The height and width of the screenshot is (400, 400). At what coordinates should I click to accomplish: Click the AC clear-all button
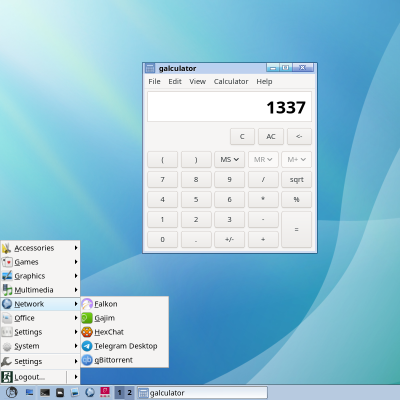pyautogui.click(x=271, y=136)
